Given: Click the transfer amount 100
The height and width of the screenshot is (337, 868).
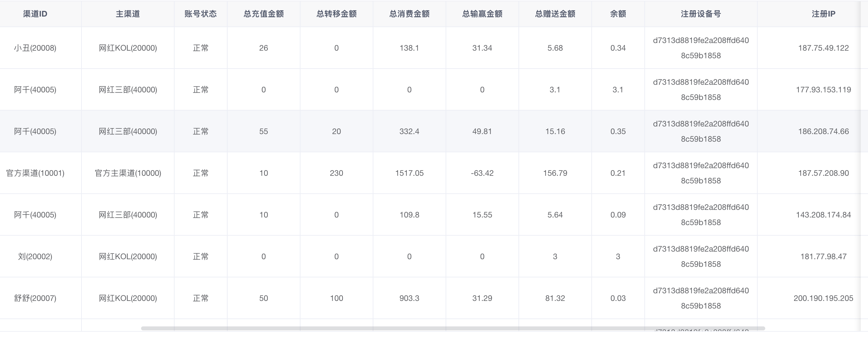Looking at the screenshot, I should pyautogui.click(x=336, y=298).
